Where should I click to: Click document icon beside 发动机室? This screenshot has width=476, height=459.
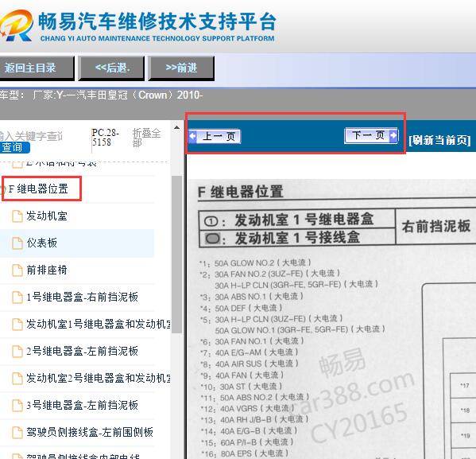click(x=17, y=216)
